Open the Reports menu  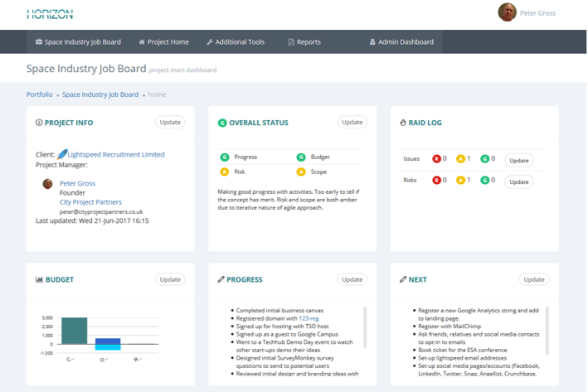click(x=304, y=42)
